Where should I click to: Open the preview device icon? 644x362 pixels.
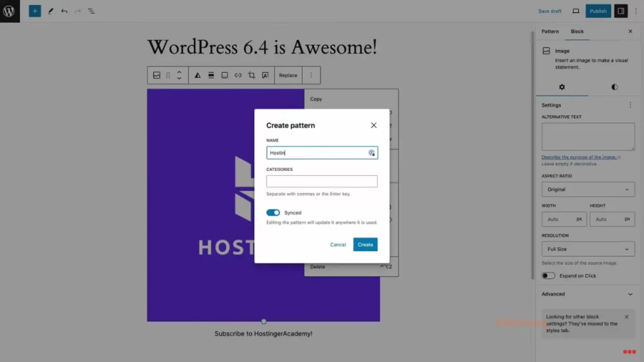(x=576, y=11)
